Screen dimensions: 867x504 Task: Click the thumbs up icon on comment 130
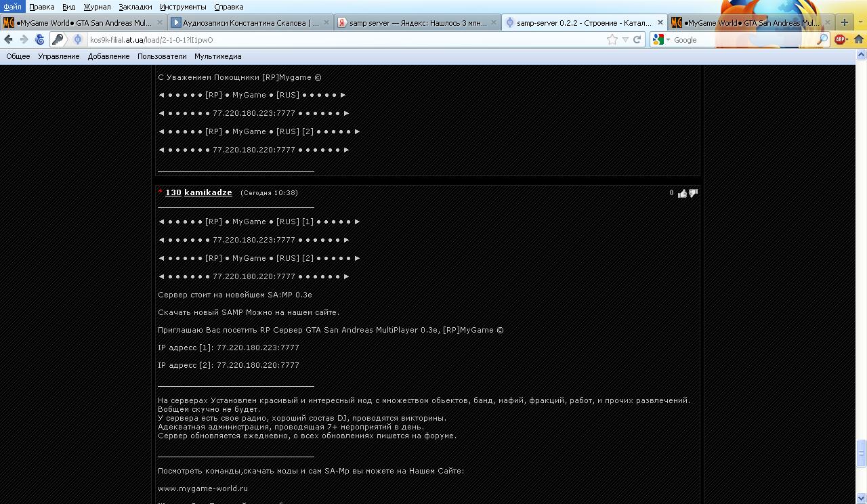point(682,193)
